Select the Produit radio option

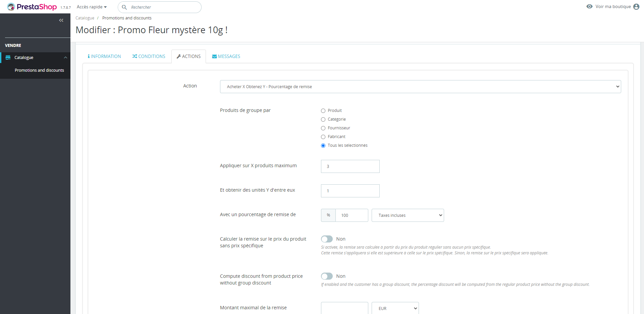click(323, 111)
